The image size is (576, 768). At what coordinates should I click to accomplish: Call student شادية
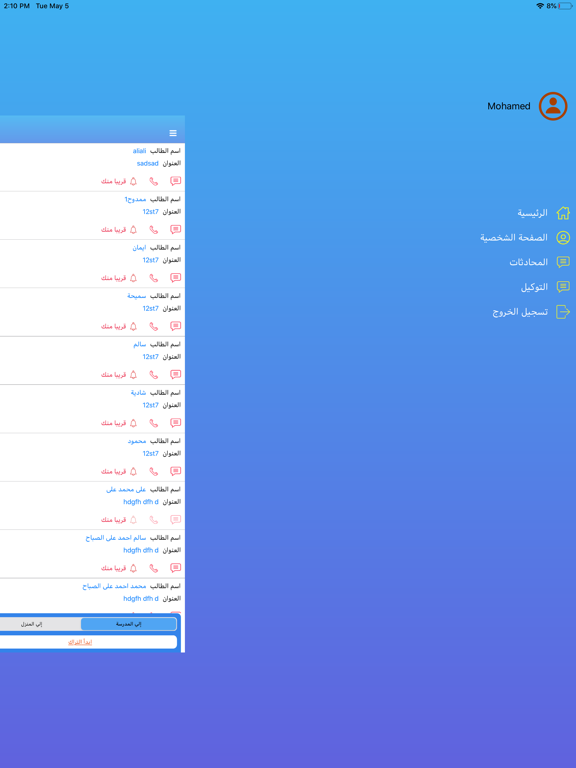[154, 423]
